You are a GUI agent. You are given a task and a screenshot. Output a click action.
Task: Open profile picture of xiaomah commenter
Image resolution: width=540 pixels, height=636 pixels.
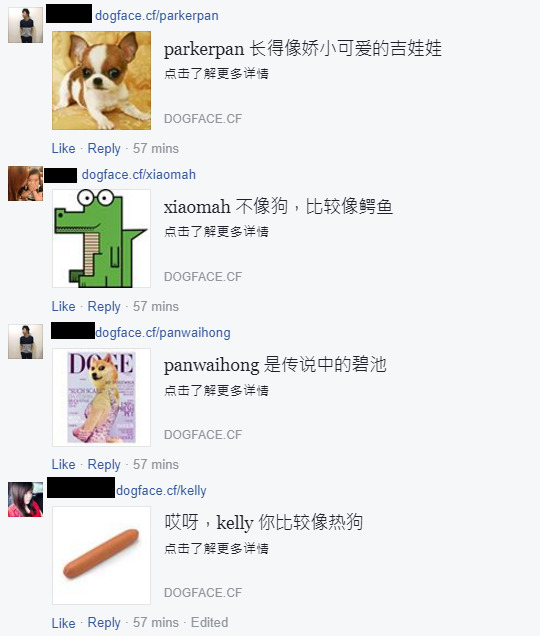click(26, 183)
